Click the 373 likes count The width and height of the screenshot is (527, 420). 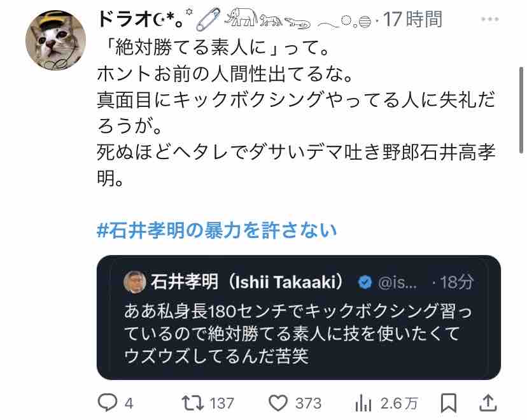pyautogui.click(x=308, y=403)
